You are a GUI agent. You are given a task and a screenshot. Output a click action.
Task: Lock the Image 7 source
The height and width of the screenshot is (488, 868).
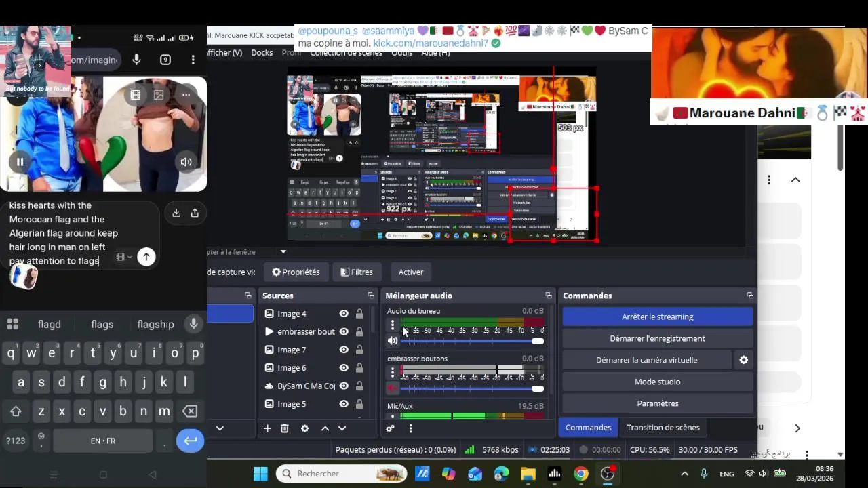(x=359, y=350)
